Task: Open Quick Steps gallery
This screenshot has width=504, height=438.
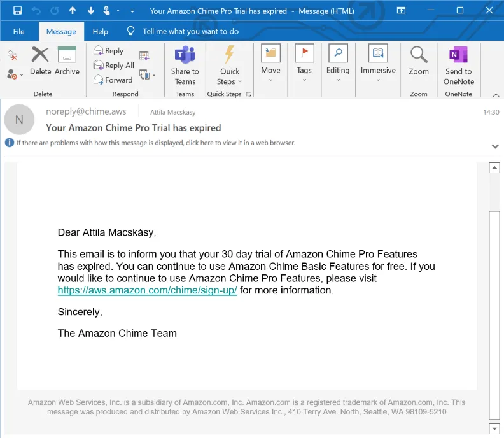Action: pos(230,66)
